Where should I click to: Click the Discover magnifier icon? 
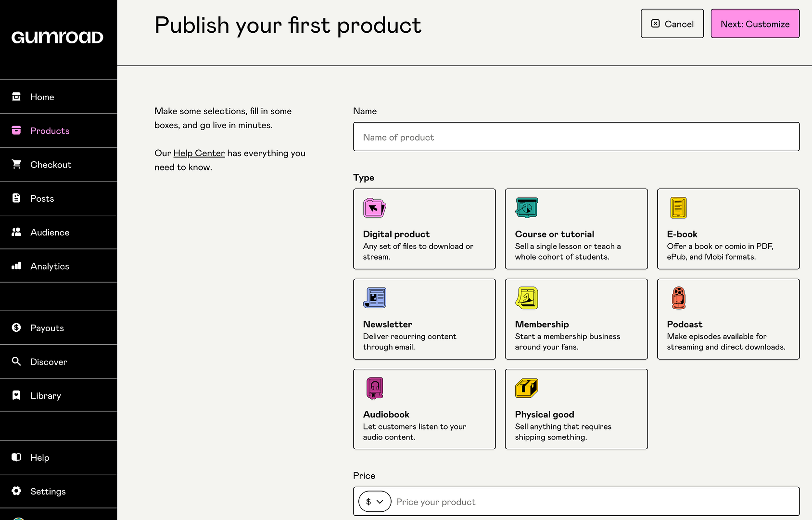click(x=16, y=361)
